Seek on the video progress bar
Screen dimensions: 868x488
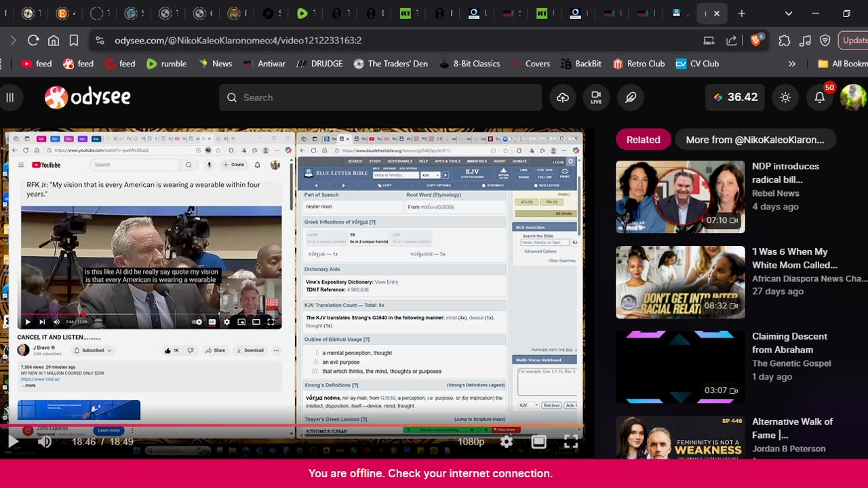(292, 427)
